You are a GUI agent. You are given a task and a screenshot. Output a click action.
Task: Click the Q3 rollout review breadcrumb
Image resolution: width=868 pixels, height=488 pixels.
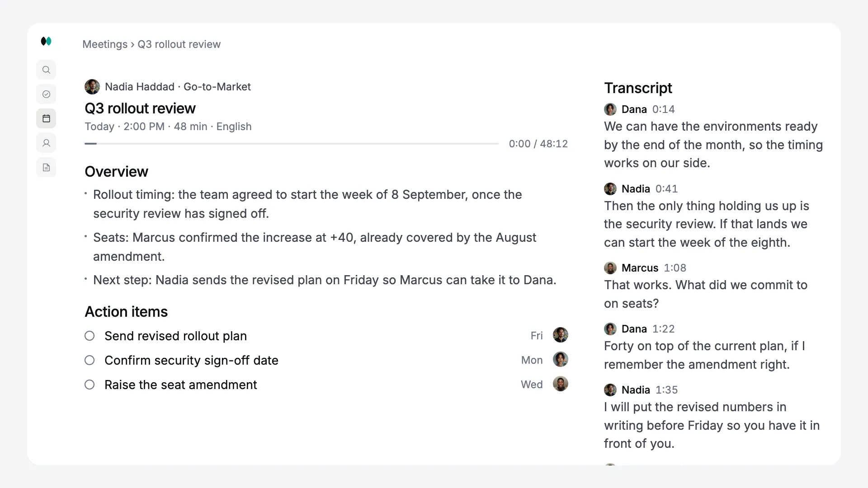[x=179, y=44]
